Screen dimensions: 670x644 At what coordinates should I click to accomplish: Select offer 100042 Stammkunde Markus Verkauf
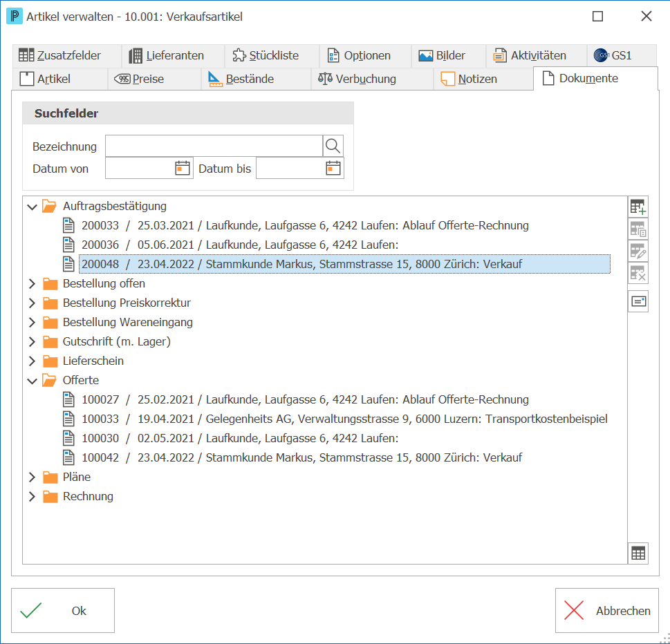click(x=301, y=458)
